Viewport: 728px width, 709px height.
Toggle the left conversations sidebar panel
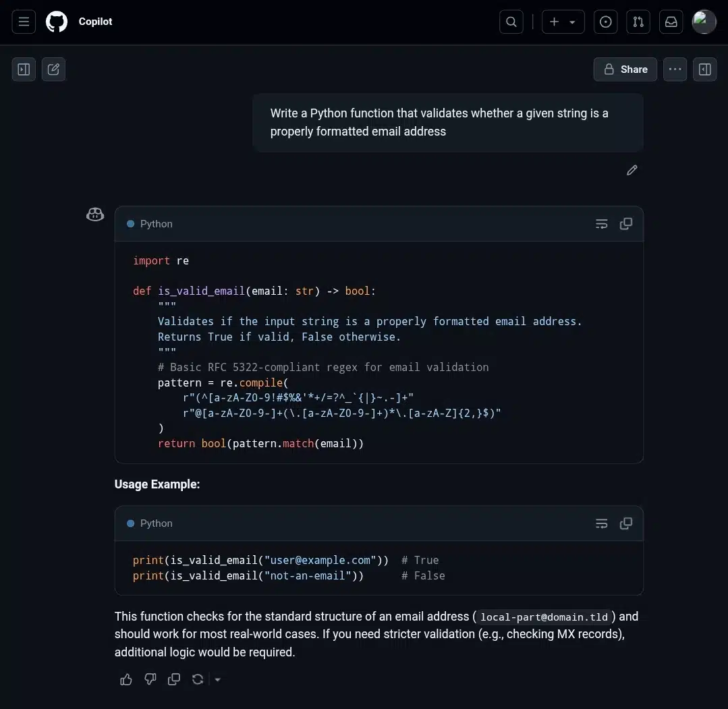point(24,69)
